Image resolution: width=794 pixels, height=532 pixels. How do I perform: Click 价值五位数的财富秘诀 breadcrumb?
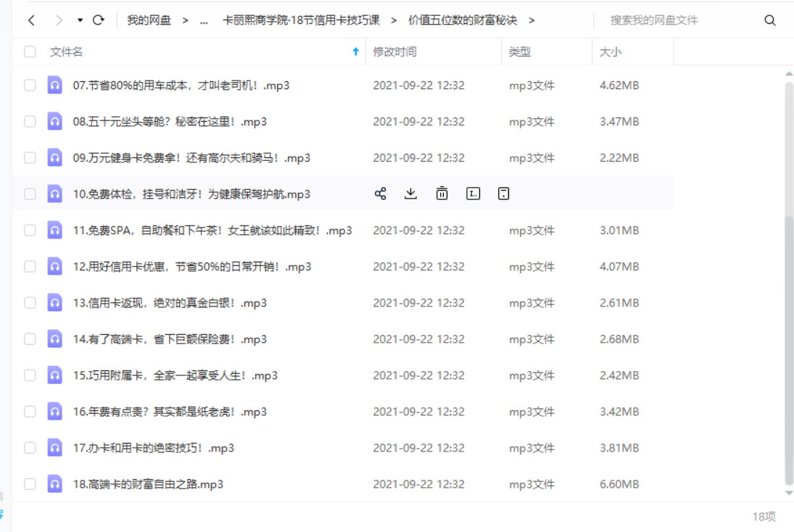(463, 20)
